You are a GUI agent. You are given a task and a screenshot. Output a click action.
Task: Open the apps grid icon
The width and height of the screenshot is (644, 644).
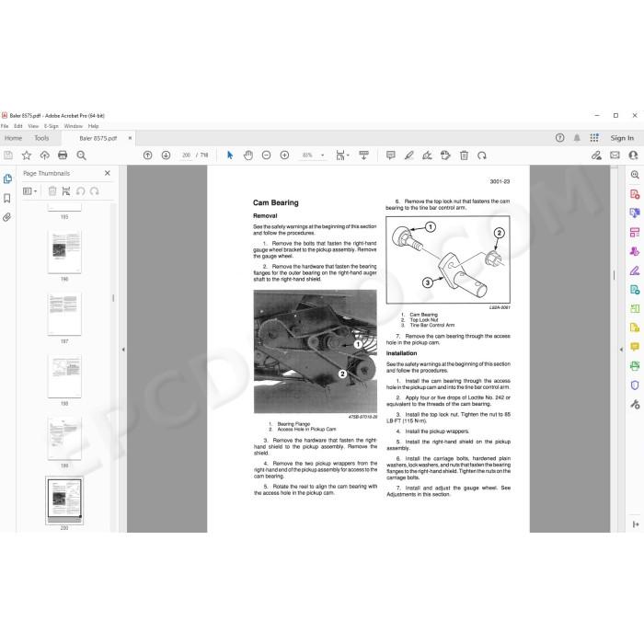[x=594, y=138]
